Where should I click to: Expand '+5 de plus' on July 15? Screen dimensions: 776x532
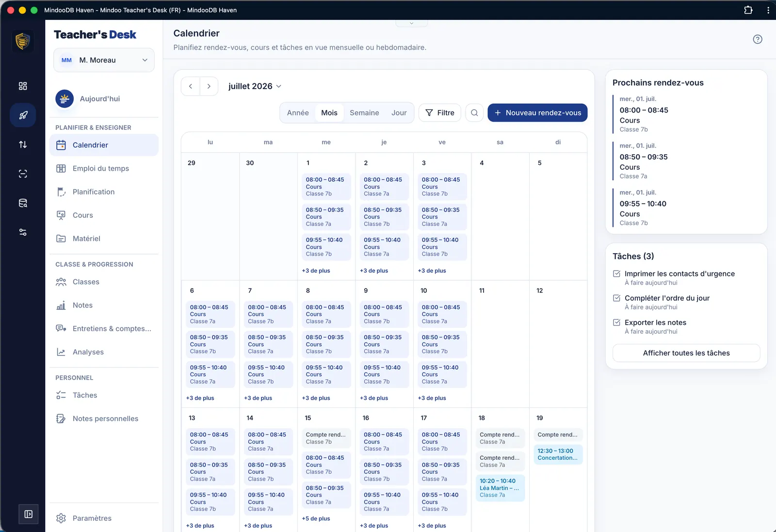coord(316,518)
